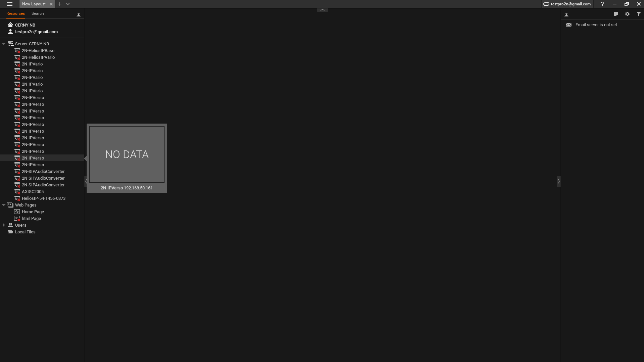Collapse the Server CERNY-NB tree
This screenshot has height=362, width=644.
coord(4,44)
